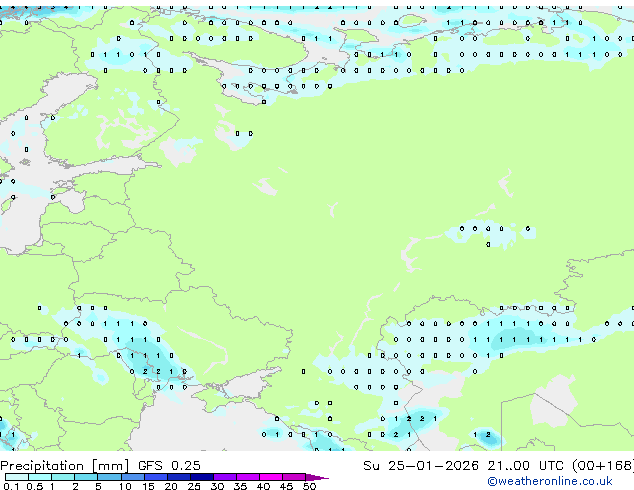Select the '21..00 UTC' time text
Viewport: 634px width, 490px height.
click(x=525, y=466)
